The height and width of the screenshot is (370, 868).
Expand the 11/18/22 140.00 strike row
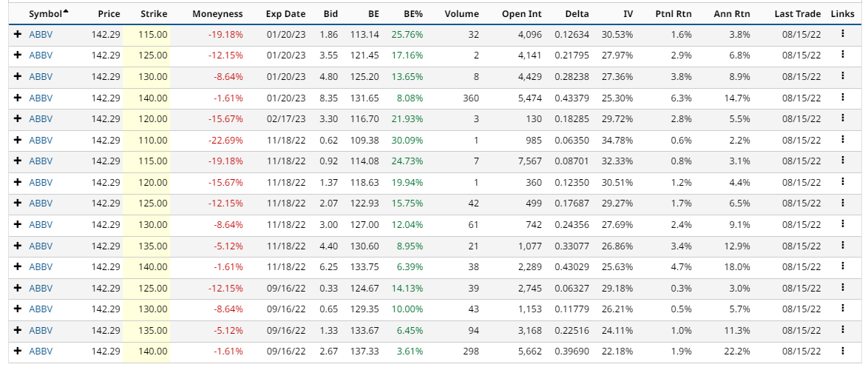pos(17,266)
